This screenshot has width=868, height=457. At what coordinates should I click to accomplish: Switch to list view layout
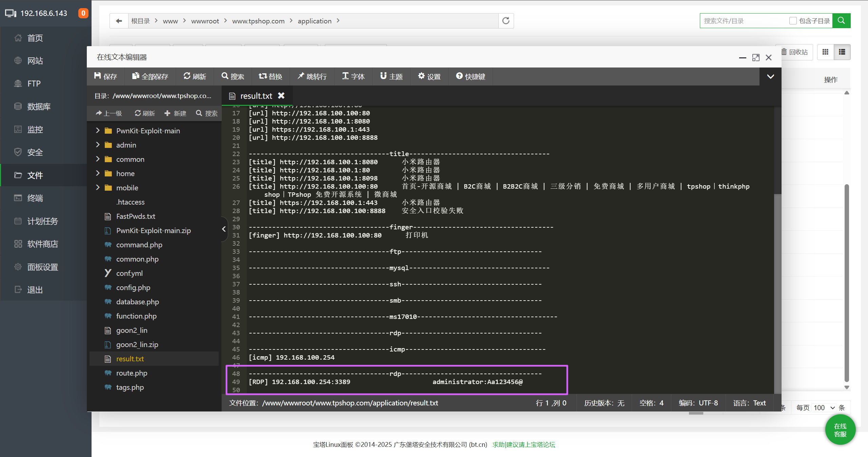tap(842, 52)
